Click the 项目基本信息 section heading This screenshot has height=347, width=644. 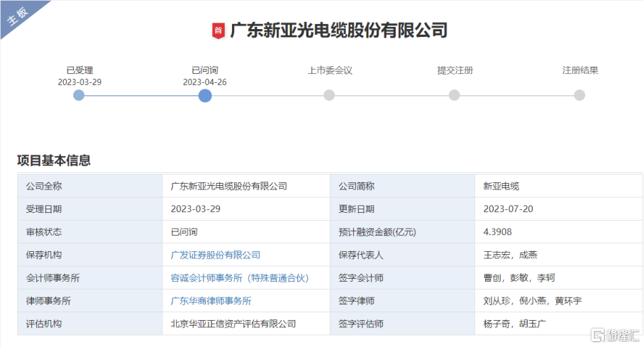[x=54, y=160]
